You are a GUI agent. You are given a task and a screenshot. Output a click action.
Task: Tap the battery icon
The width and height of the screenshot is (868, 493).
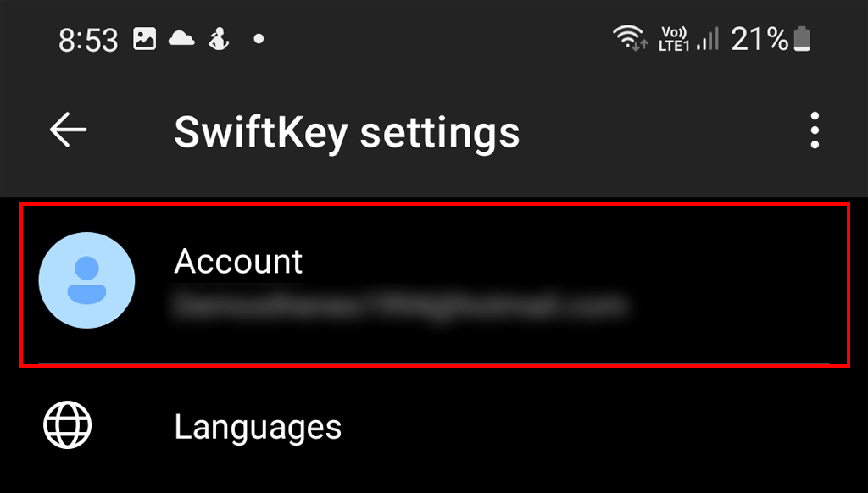click(x=802, y=39)
